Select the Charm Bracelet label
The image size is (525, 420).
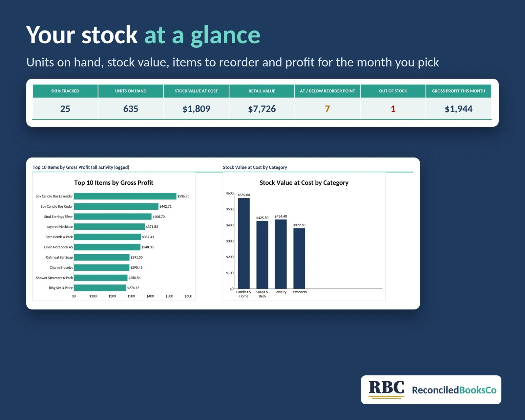61,267
